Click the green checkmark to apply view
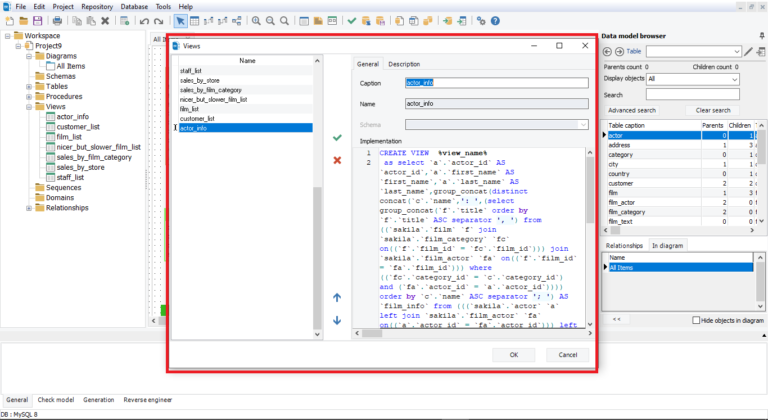The height and width of the screenshot is (420, 768). tap(337, 137)
